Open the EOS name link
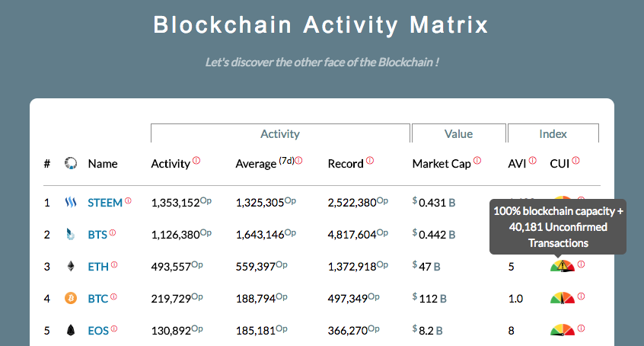The image size is (644, 346). 98,330
